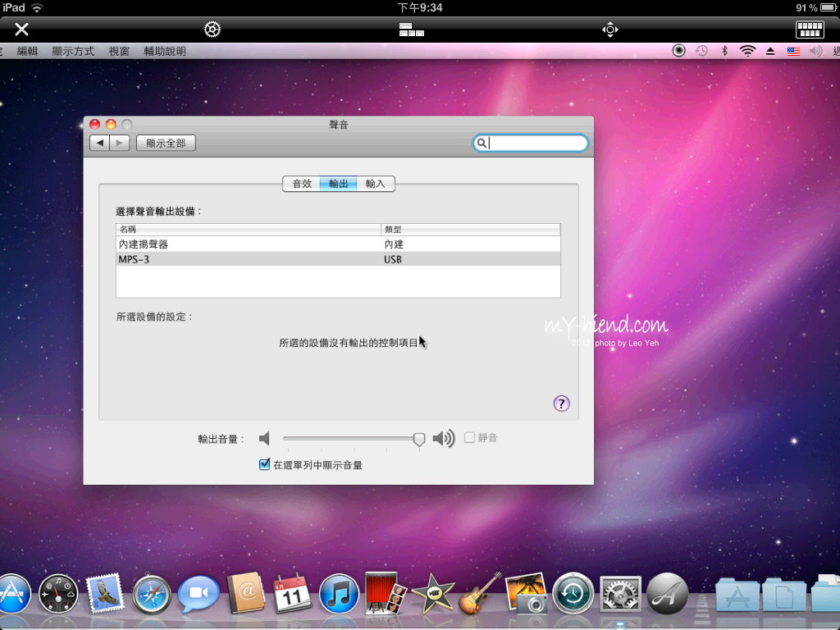Show the on-screen keyboard icon
The height and width of the screenshot is (630, 840).
tap(810, 30)
